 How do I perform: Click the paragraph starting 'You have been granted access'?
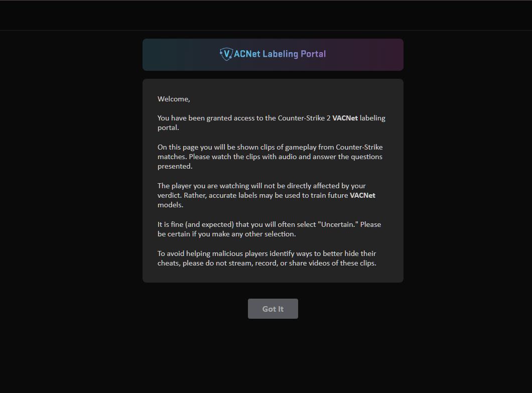click(x=272, y=123)
